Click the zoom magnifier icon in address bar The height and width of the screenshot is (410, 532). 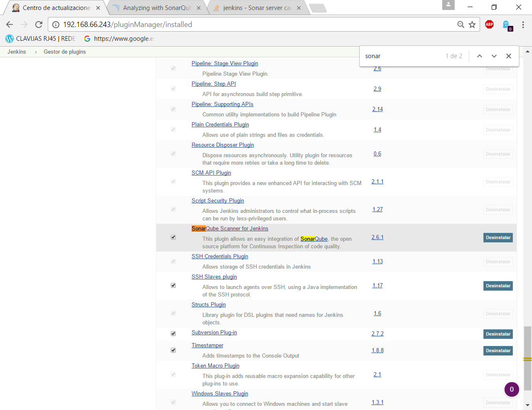coord(461,25)
